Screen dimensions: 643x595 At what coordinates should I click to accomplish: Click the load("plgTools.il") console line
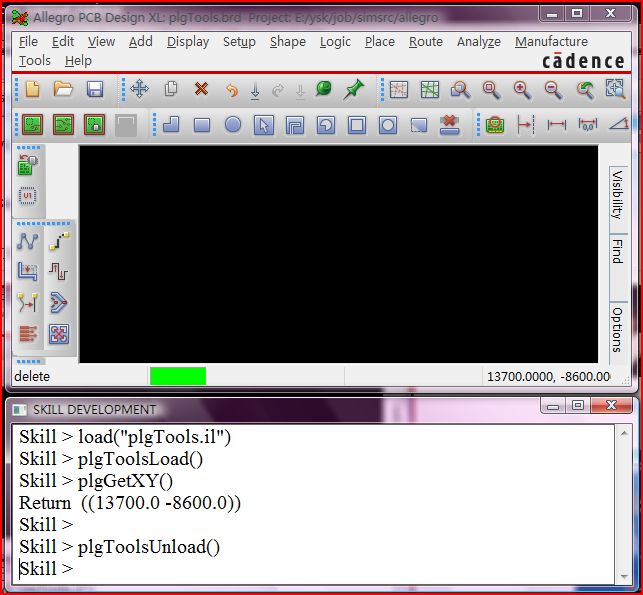(125, 437)
